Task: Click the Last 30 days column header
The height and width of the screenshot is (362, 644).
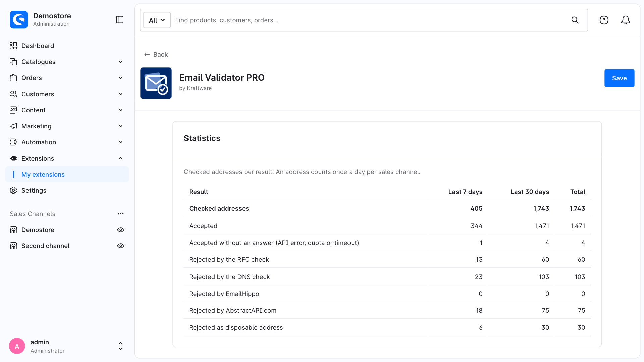Action: 530,192
